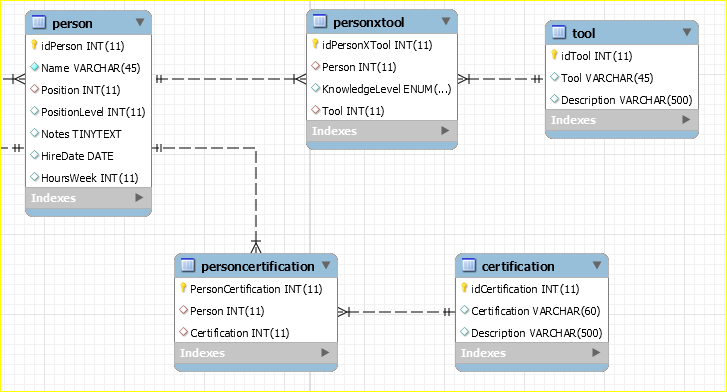Click the diamond beside tool Description VARCHAR(500)
Image resolution: width=727 pixels, height=392 pixels.
click(x=555, y=99)
